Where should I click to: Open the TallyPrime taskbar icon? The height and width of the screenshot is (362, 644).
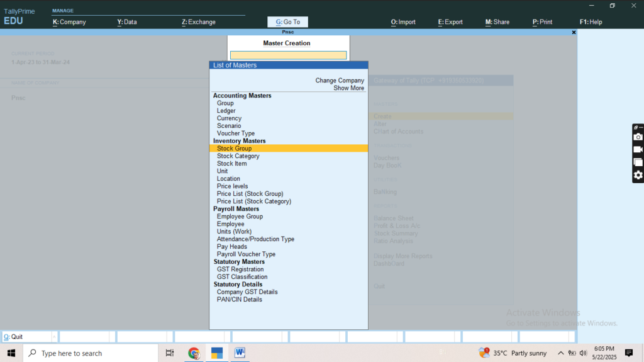(217, 353)
